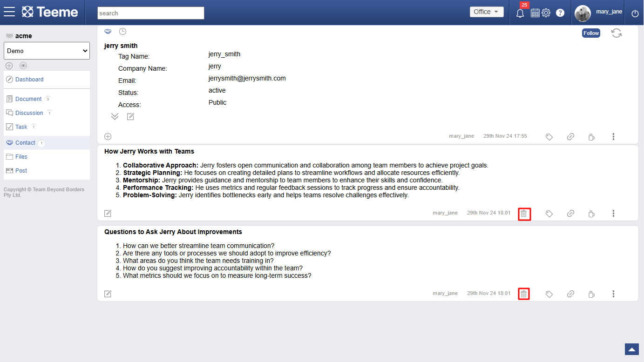Focus the search field
The image size is (644, 362).
[151, 13]
